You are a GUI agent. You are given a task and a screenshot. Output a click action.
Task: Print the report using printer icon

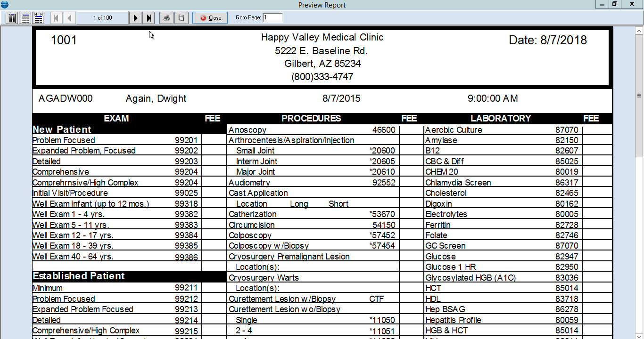click(x=166, y=18)
